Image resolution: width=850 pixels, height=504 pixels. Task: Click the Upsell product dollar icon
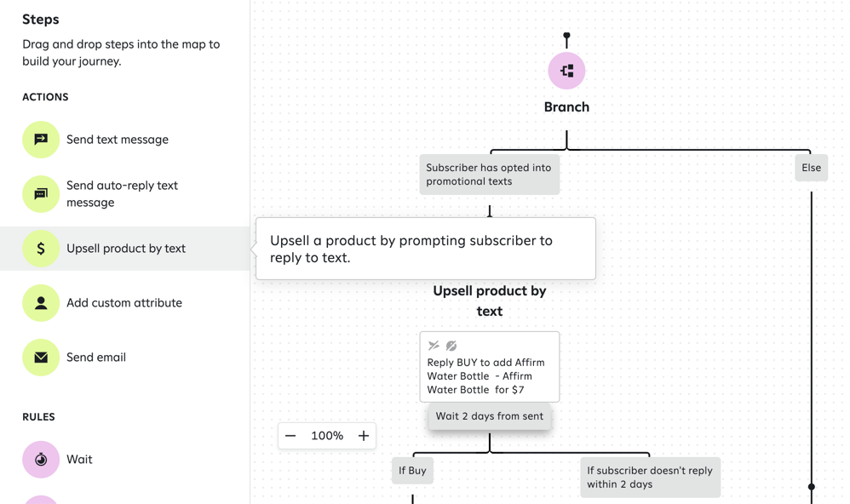[x=41, y=249]
